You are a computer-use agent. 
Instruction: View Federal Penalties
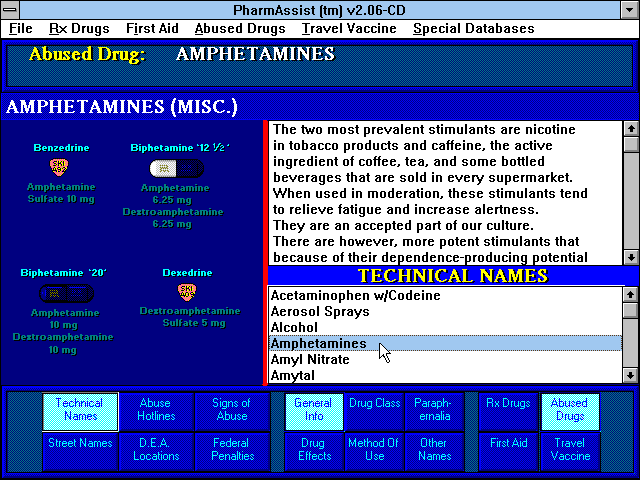tap(232, 451)
